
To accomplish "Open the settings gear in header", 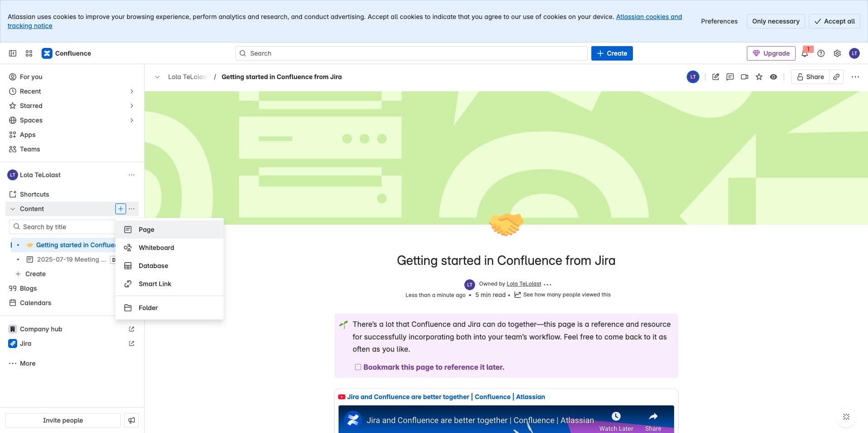I will pos(837,53).
